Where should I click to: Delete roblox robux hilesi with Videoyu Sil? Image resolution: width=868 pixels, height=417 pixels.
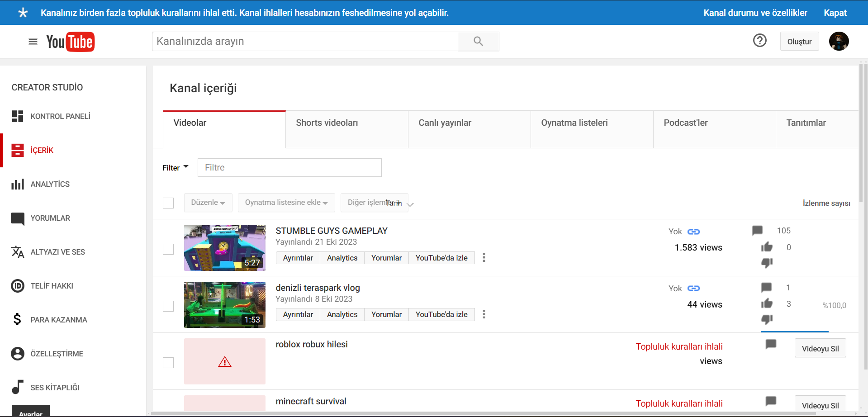[821, 348]
